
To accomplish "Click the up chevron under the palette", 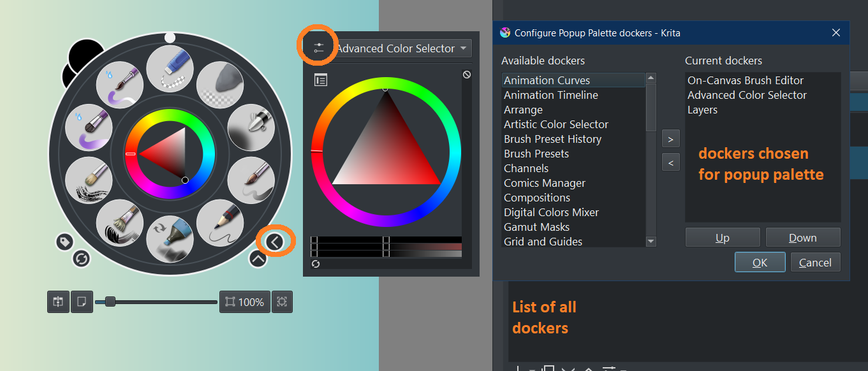I will tap(258, 259).
